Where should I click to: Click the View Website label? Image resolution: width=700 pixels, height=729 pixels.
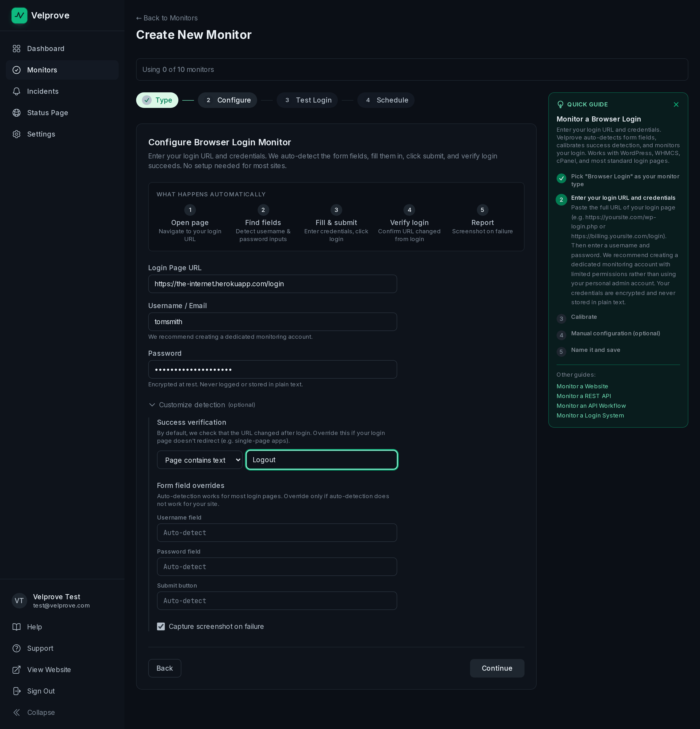49,669
